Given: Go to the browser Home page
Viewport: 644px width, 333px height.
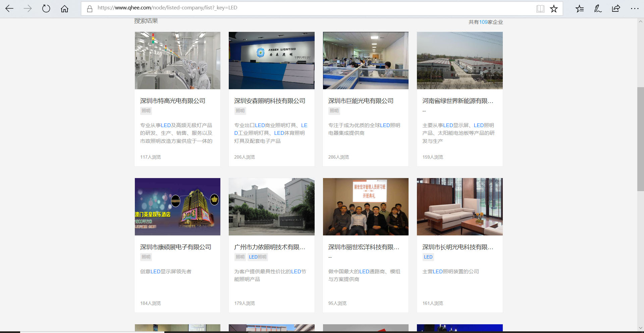Looking at the screenshot, I should pos(64,9).
